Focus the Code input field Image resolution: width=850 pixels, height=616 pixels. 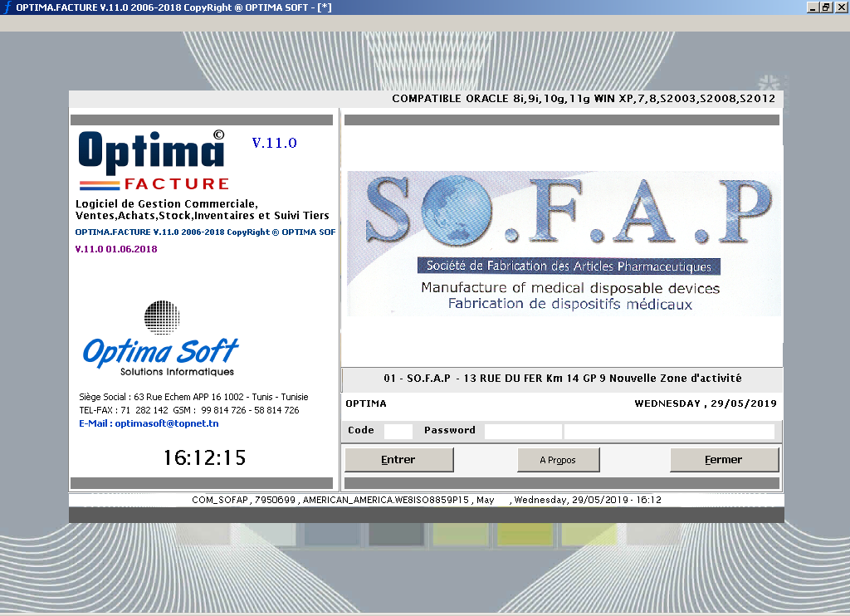coord(398,431)
